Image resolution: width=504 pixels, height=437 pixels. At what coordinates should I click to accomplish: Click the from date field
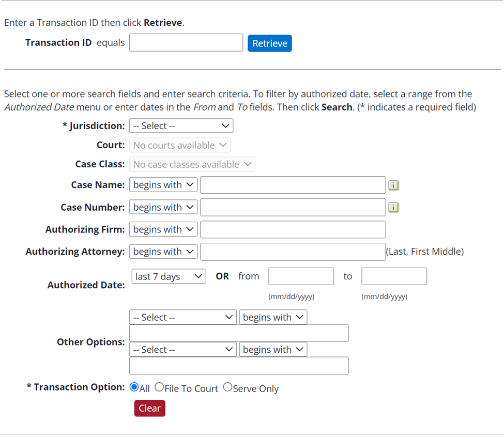click(301, 276)
